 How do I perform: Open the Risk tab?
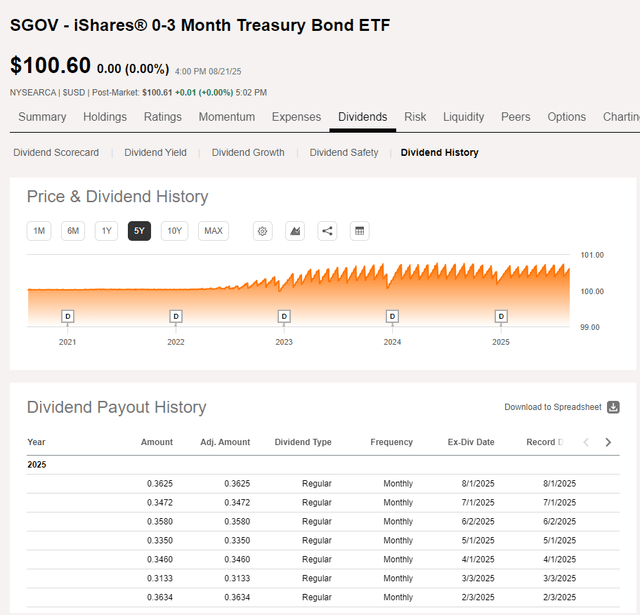(415, 117)
